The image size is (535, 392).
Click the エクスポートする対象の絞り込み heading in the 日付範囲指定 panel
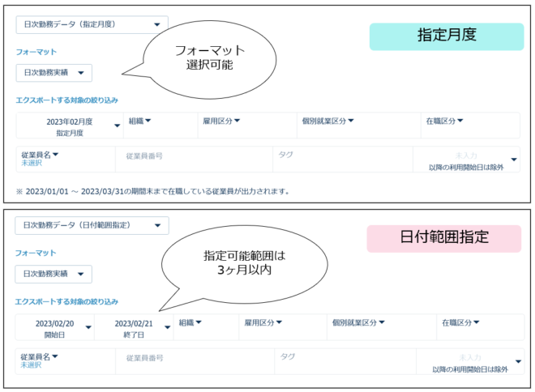tap(66, 301)
